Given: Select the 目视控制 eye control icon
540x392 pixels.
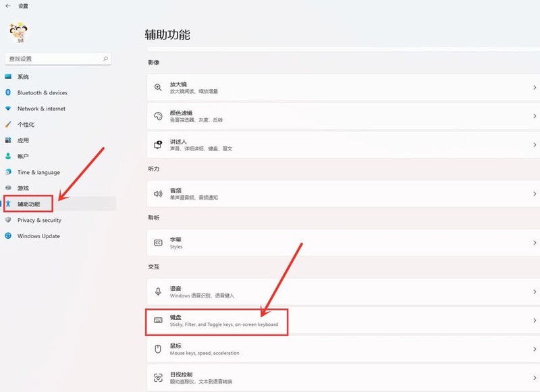Looking at the screenshot, I should click(158, 378).
